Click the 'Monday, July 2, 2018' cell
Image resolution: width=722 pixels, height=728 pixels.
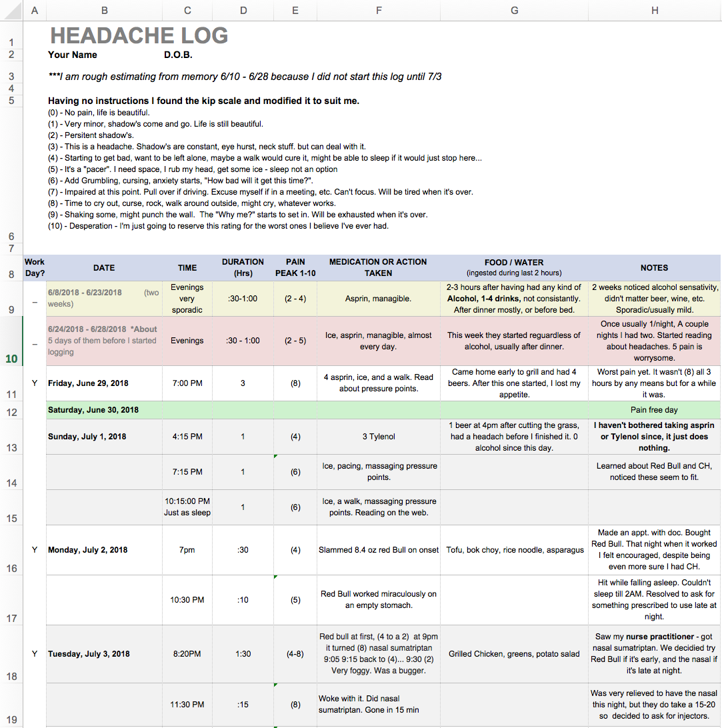point(105,550)
